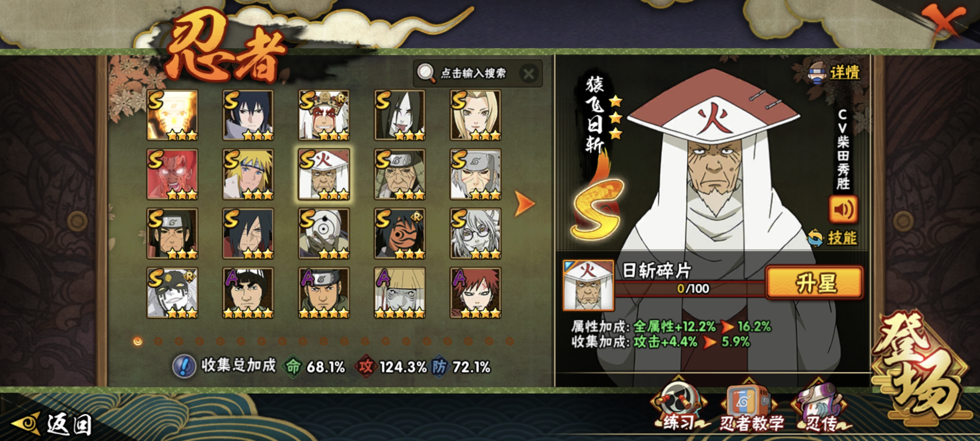
Task: Go to next ninja page arrow
Action: click(524, 204)
